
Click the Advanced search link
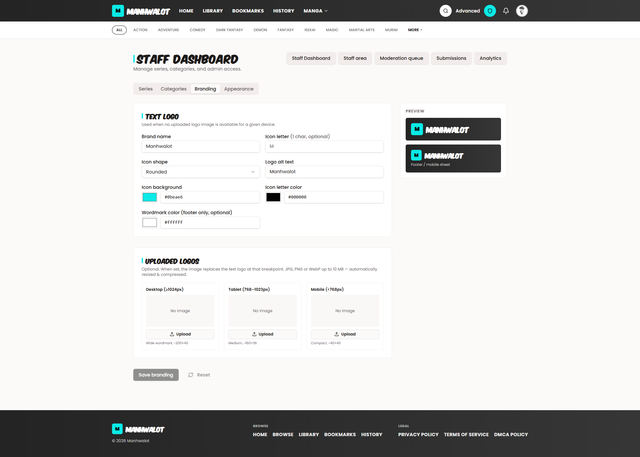[x=467, y=11]
